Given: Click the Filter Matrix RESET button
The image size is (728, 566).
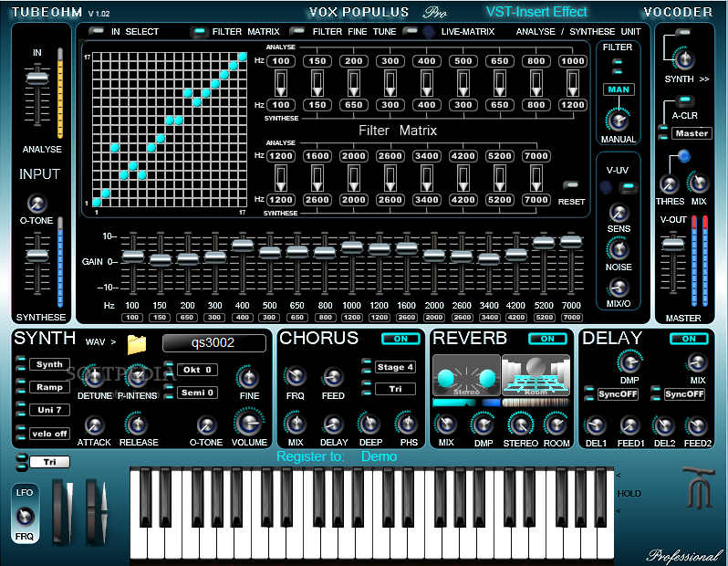Looking at the screenshot, I should tap(570, 185).
